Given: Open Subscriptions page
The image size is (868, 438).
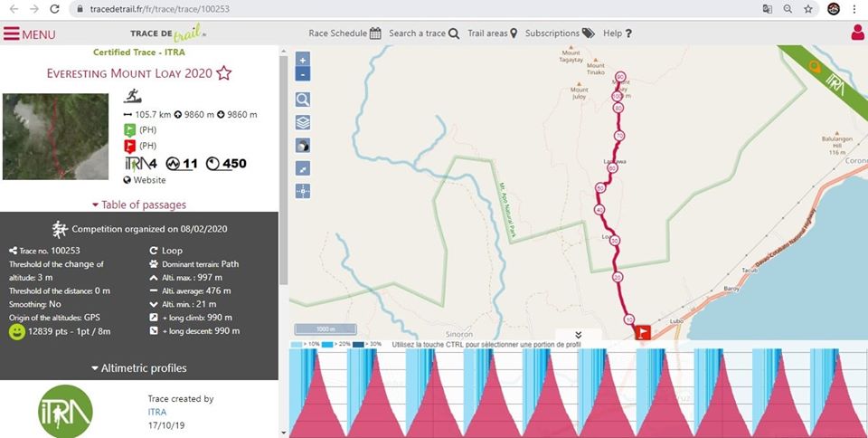Looking at the screenshot, I should 560,33.
